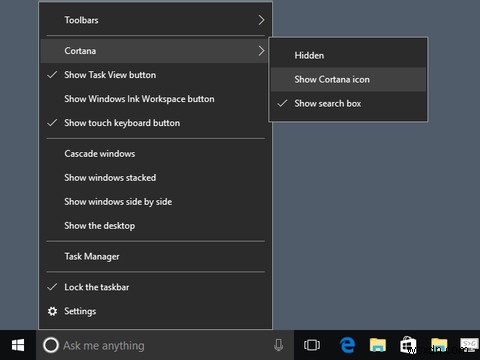Open taskbar Settings menu entry
The image size is (480, 360).
(x=156, y=311)
